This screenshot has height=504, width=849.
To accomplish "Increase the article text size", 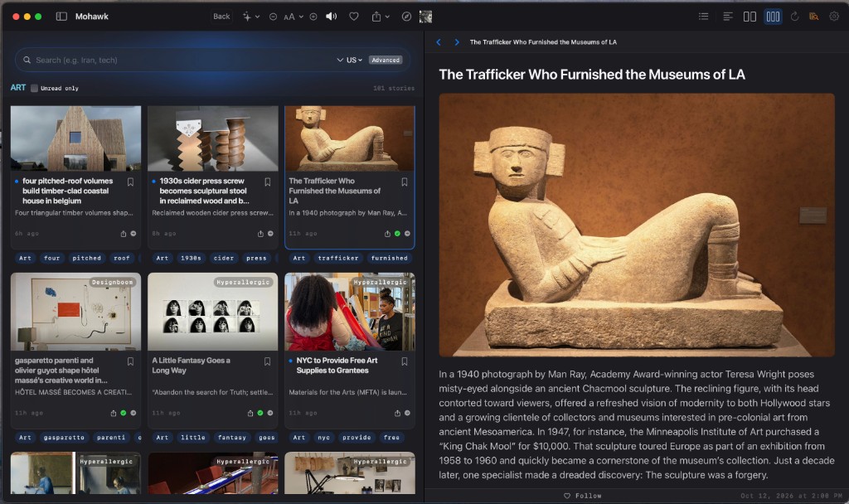I will (x=313, y=17).
